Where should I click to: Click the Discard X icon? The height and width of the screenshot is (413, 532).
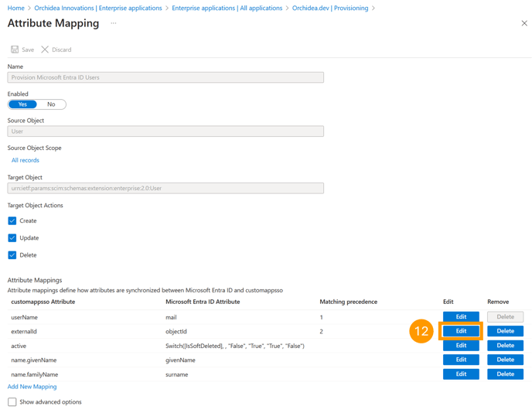(45, 49)
